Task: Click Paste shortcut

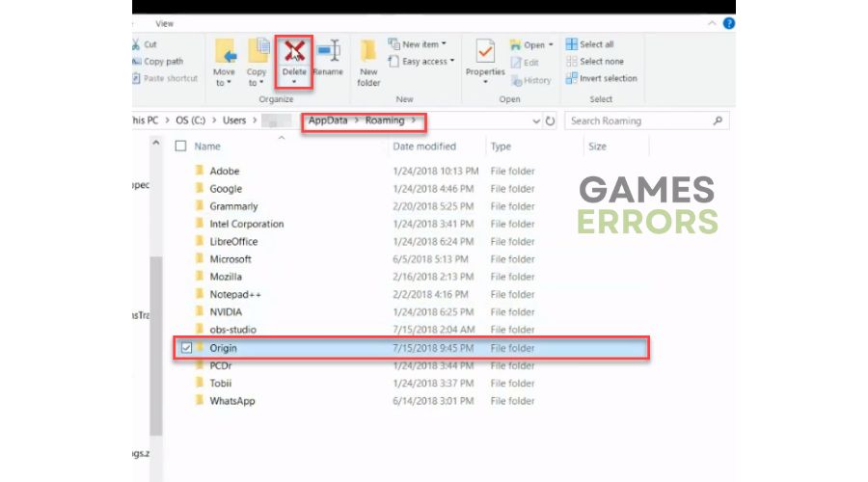Action: point(165,79)
